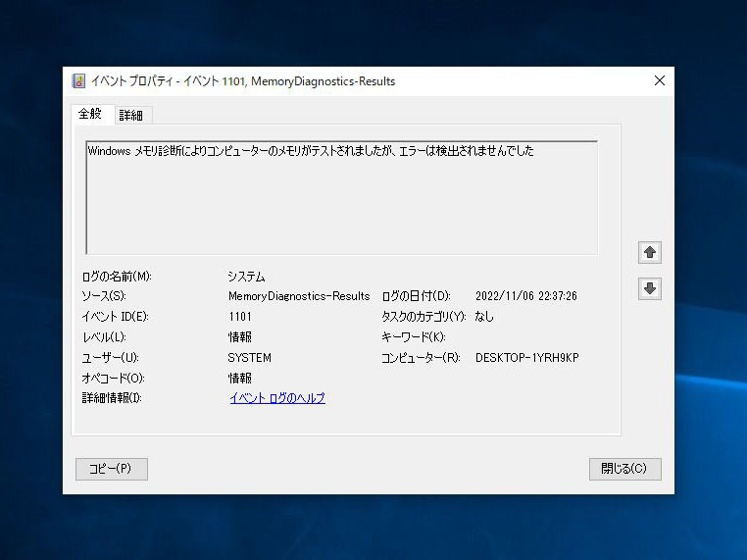Image resolution: width=747 pixels, height=560 pixels.
Task: Close the event properties dialog with X
Action: tap(660, 80)
